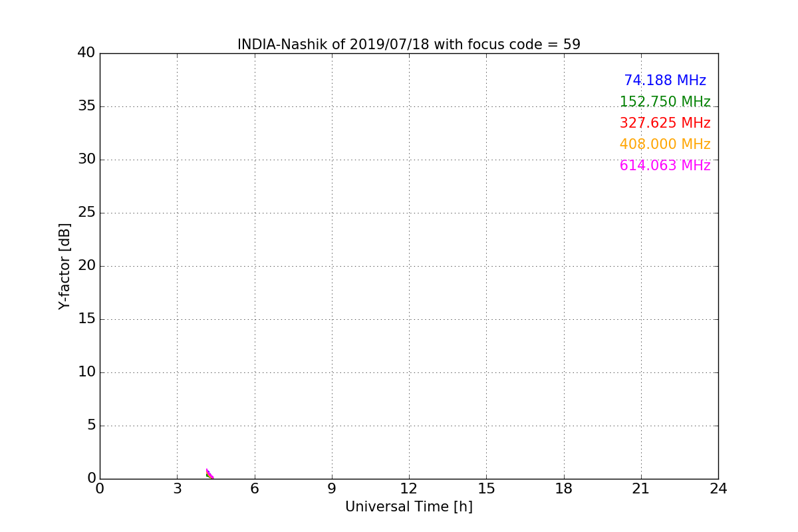The image size is (798, 532).
Task: Click the y-axis tick label 35
Action: [x=86, y=106]
